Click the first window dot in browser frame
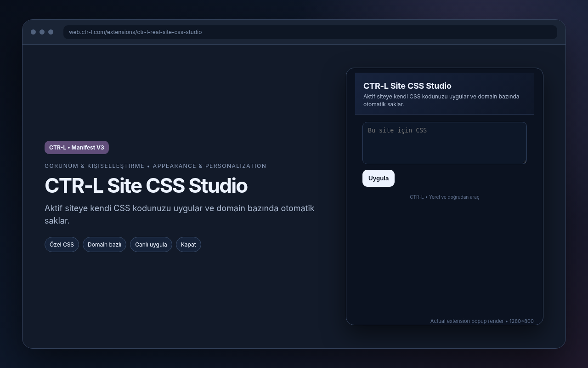Screen dimensions: 588x368 (33, 32)
